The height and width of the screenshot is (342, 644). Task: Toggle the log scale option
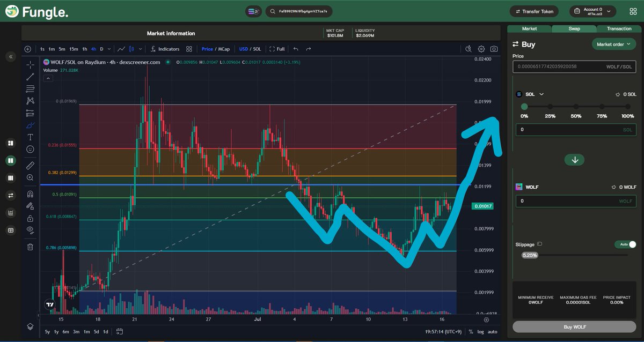point(481,331)
